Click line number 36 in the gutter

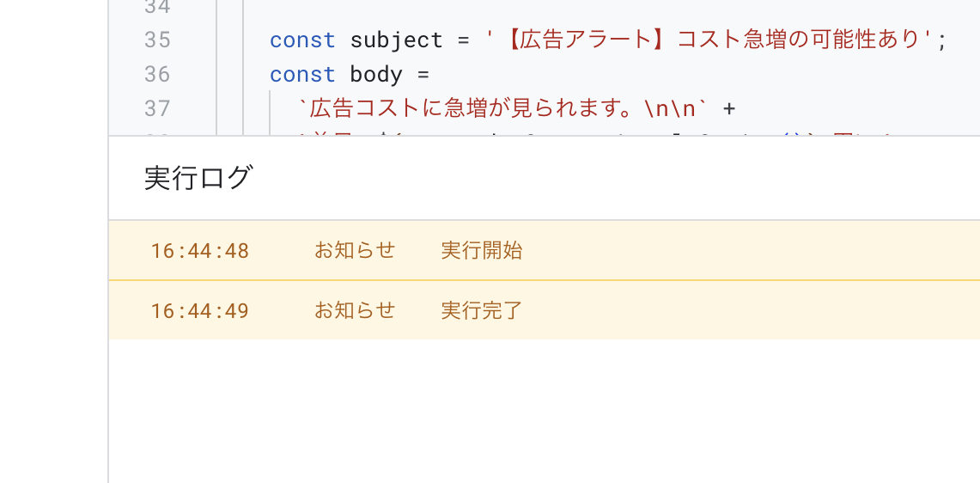157,75
